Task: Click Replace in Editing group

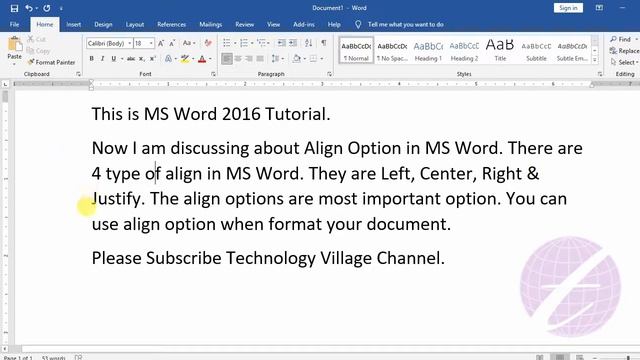Action: [624, 51]
